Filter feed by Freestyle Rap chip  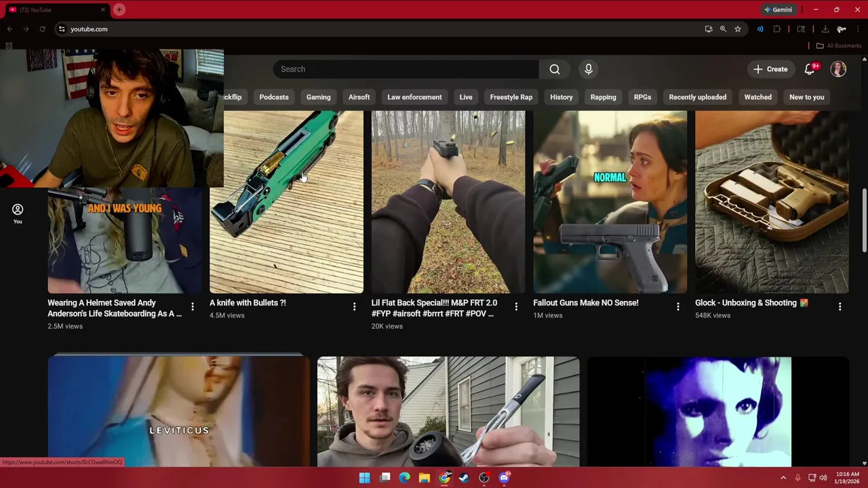click(x=511, y=97)
